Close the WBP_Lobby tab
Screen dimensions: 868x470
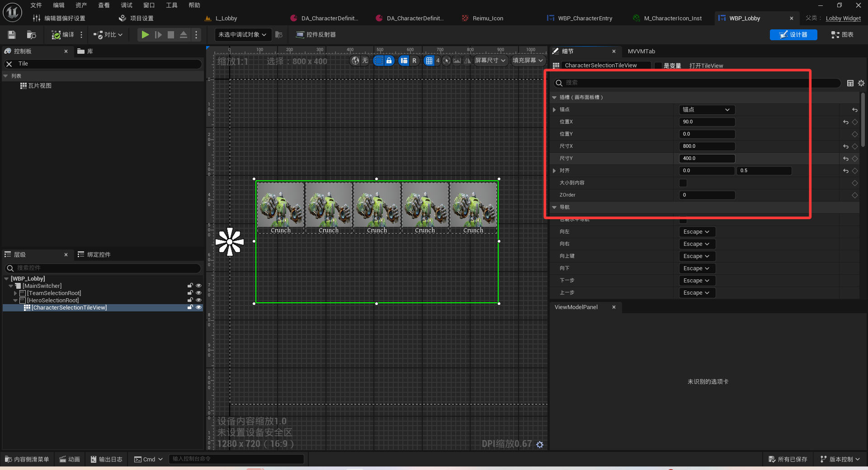point(792,19)
